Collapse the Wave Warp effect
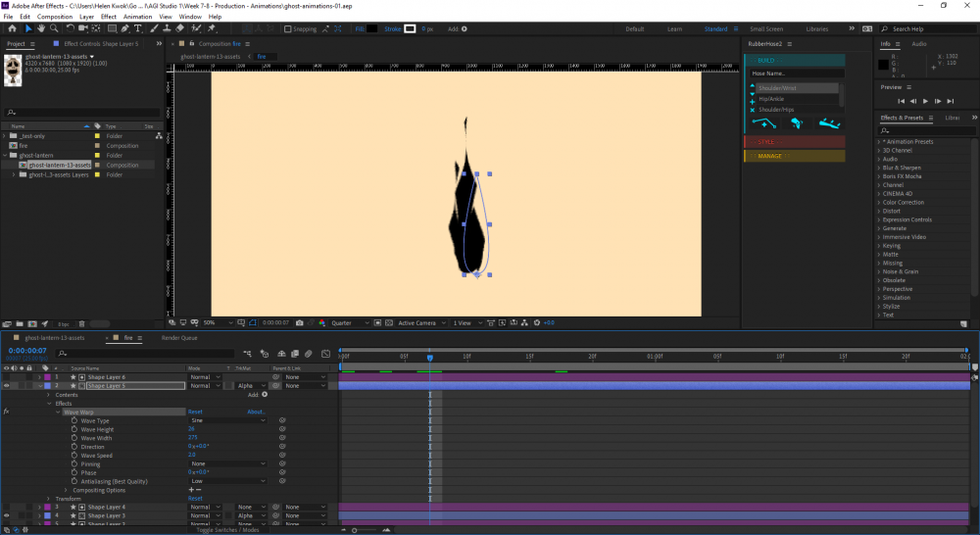Image resolution: width=980 pixels, height=535 pixels. click(x=58, y=413)
